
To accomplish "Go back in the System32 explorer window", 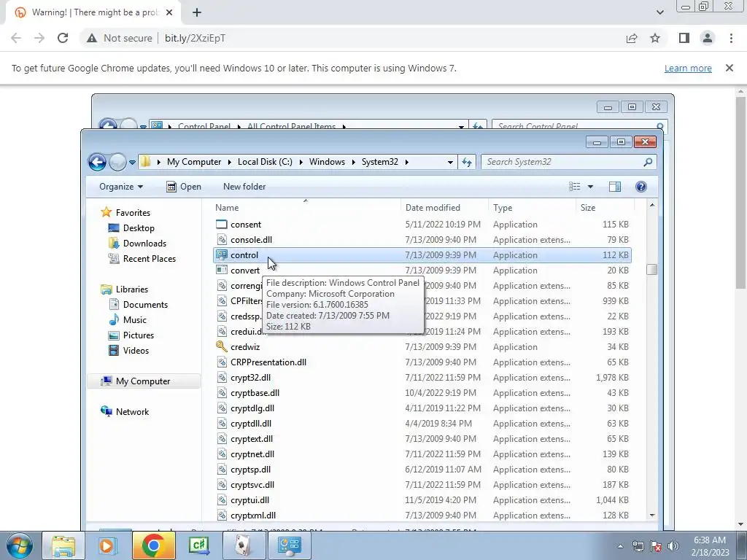I will (97, 162).
